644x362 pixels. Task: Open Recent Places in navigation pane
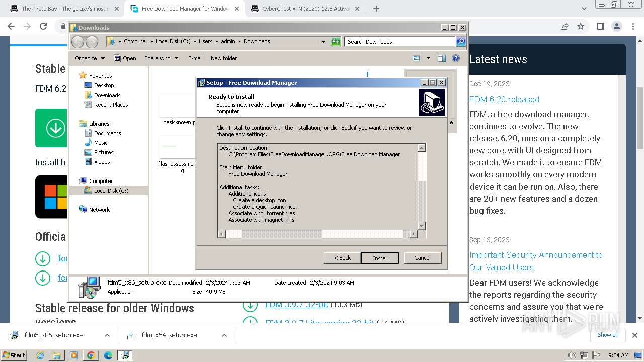pyautogui.click(x=111, y=105)
